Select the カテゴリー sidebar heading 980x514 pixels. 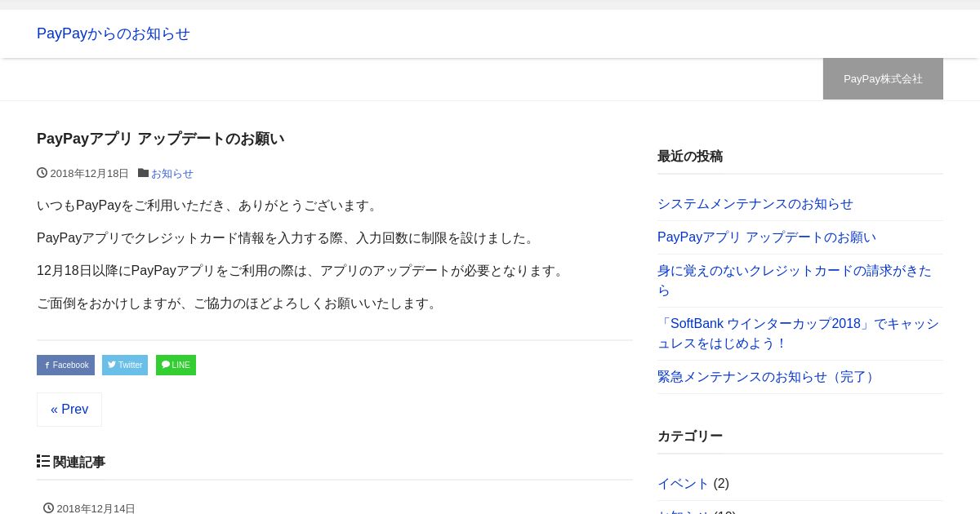pyautogui.click(x=690, y=436)
